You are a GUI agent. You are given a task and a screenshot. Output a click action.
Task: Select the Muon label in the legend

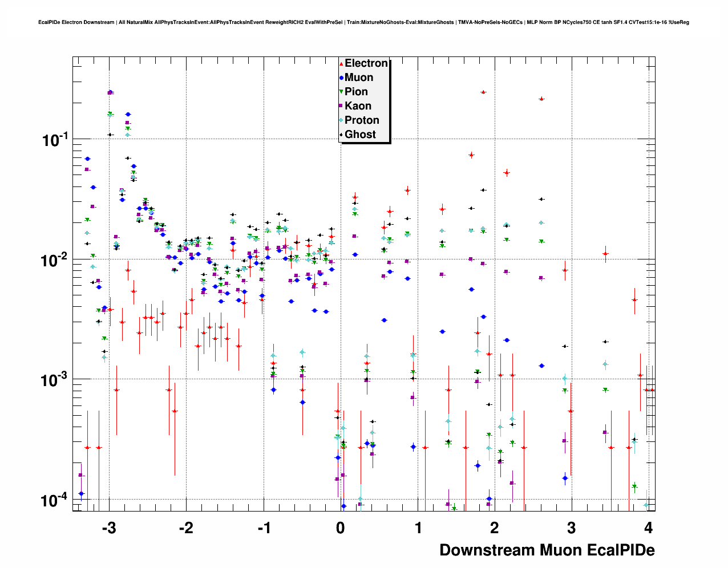point(359,78)
